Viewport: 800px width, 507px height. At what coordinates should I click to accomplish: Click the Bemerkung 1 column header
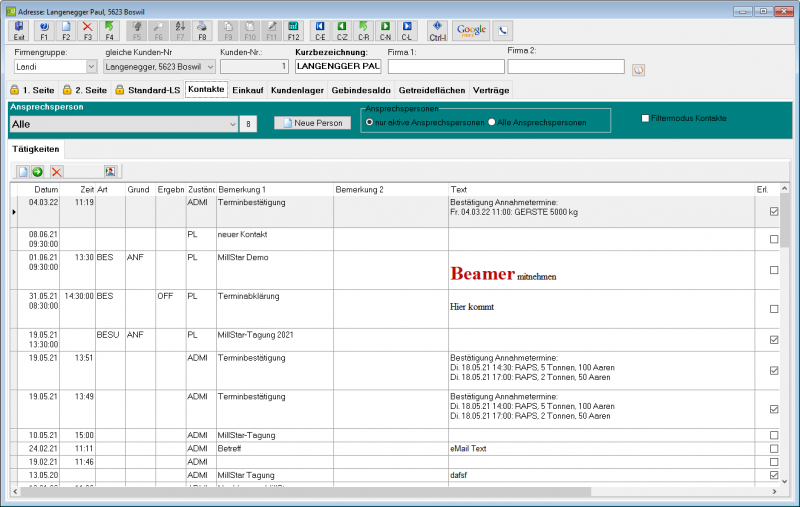[x=274, y=189]
